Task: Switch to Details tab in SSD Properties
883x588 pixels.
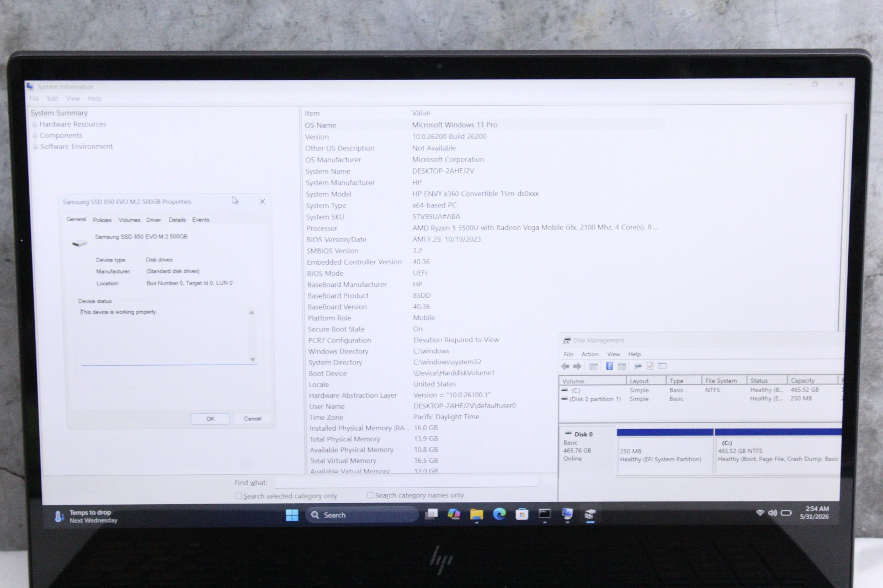Action: point(177,220)
